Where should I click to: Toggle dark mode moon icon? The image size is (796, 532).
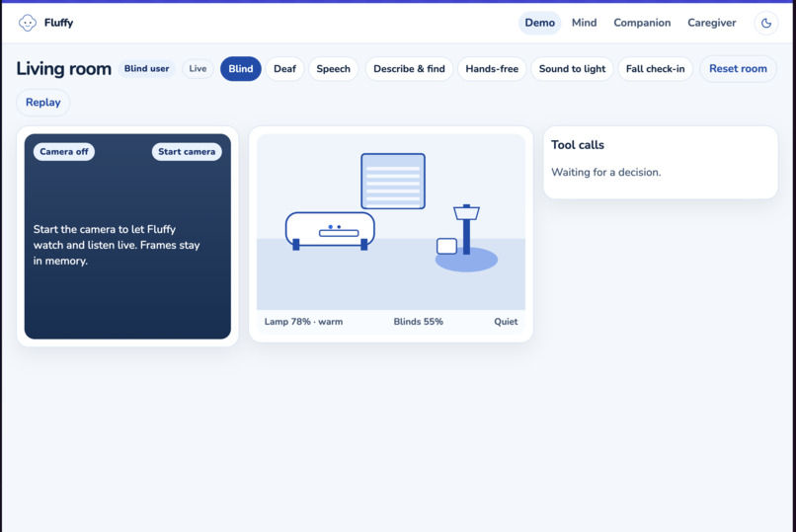click(766, 23)
